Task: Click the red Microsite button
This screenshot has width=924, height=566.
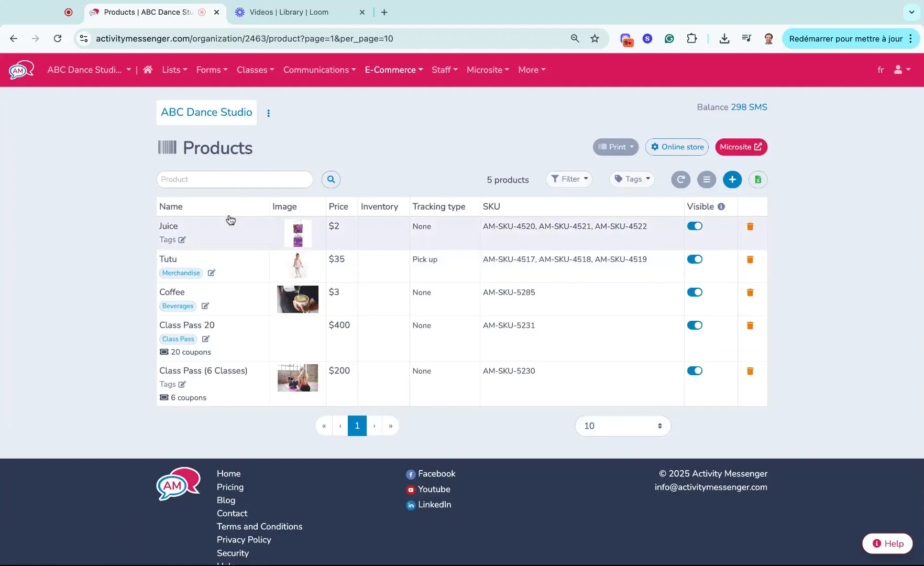Action: (x=741, y=147)
